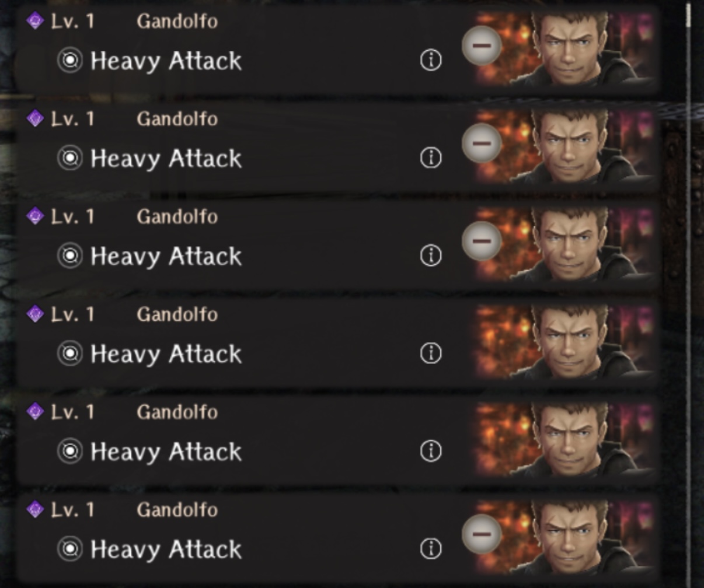Image resolution: width=704 pixels, height=588 pixels.
Task: Show info for fourth Heavy Attack row
Action: pyautogui.click(x=431, y=353)
